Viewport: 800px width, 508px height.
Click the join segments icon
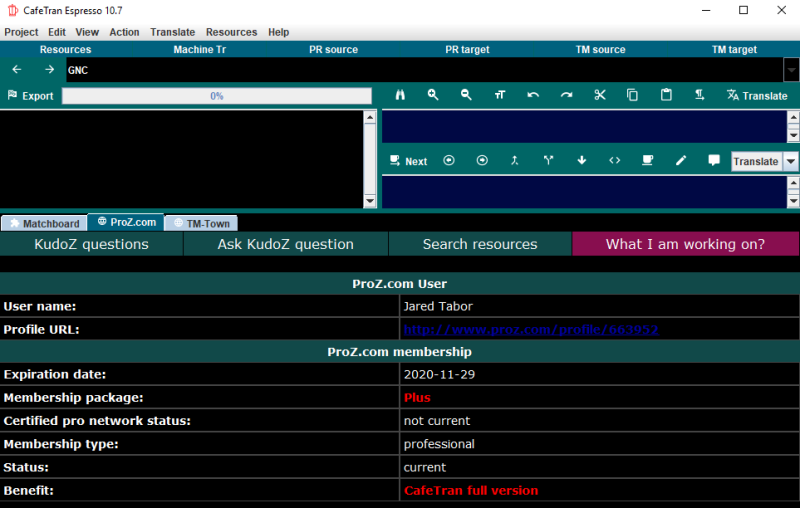coord(515,161)
